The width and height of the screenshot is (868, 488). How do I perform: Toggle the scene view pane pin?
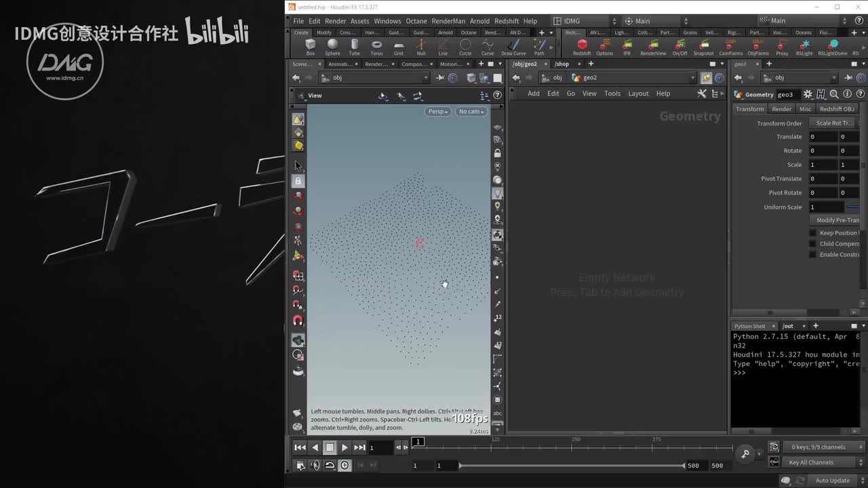[440, 78]
